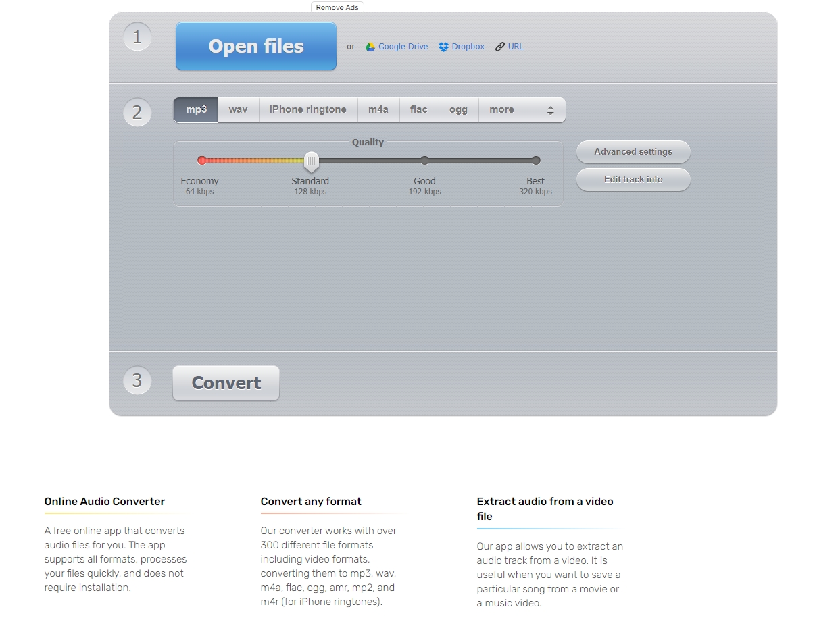Click the step 1 circle indicator

click(137, 36)
